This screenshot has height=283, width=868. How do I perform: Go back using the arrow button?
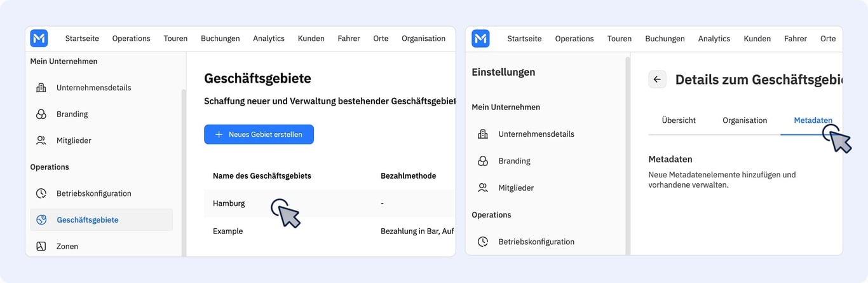657,79
